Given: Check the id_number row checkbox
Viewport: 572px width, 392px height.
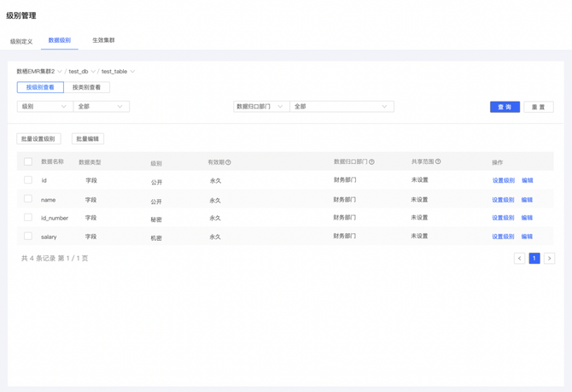Looking at the screenshot, I should [28, 218].
